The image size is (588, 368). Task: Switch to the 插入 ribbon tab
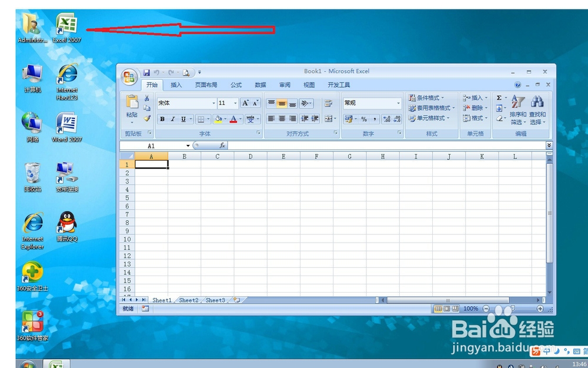click(x=176, y=85)
